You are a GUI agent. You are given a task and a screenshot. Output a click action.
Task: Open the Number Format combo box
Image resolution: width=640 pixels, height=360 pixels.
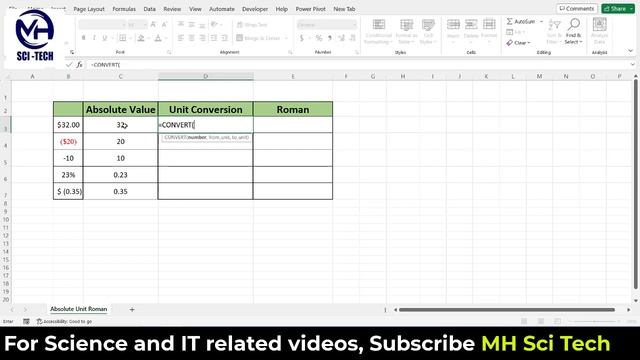coord(327,24)
